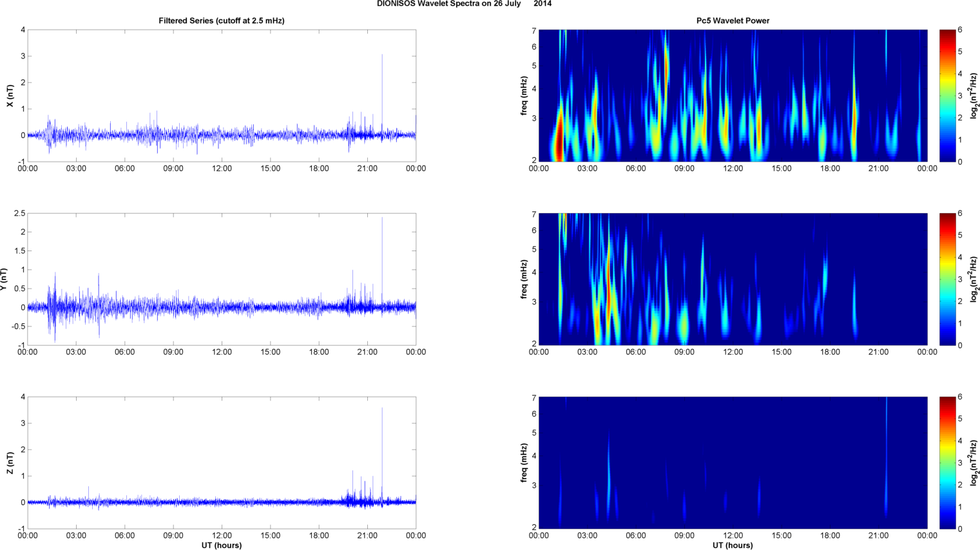Click 'log2(nT²/Hz)' label of the Z spectrogram colorbar
The image size is (980, 550).
coord(975,463)
